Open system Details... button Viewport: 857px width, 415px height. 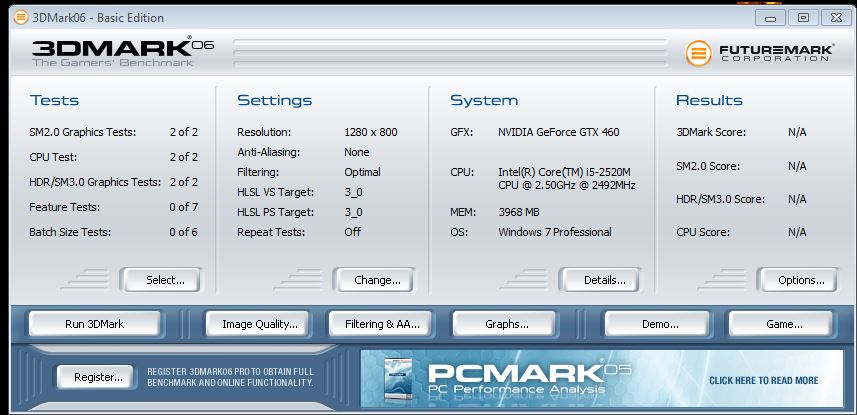tap(600, 280)
